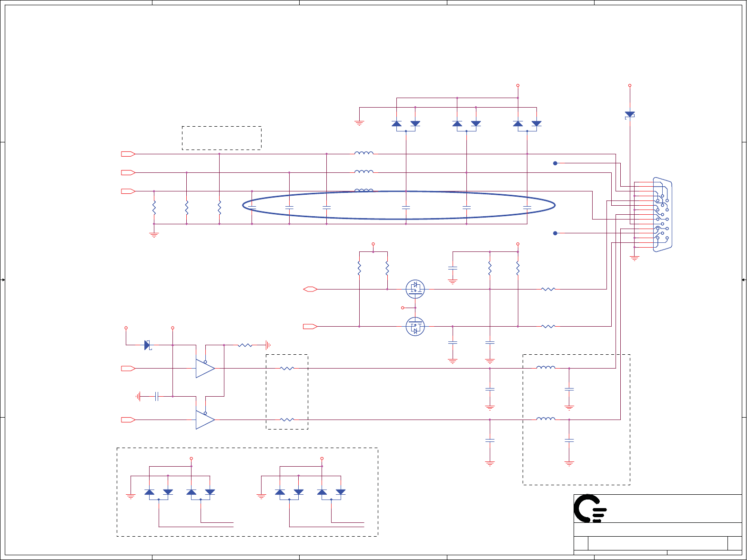Click the upper buffer amplifier triangle
This screenshot has height=560, width=747.
[x=205, y=368]
